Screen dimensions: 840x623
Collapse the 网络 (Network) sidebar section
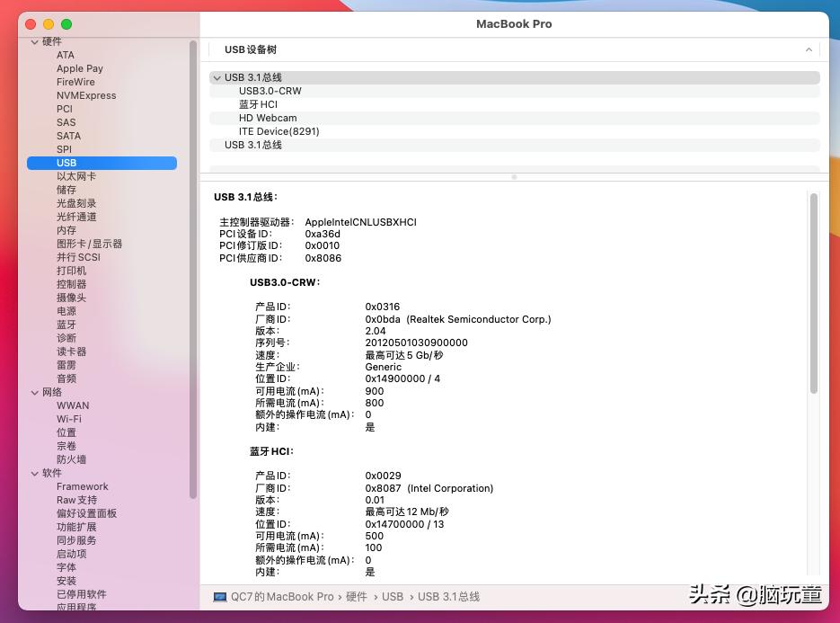(35, 392)
